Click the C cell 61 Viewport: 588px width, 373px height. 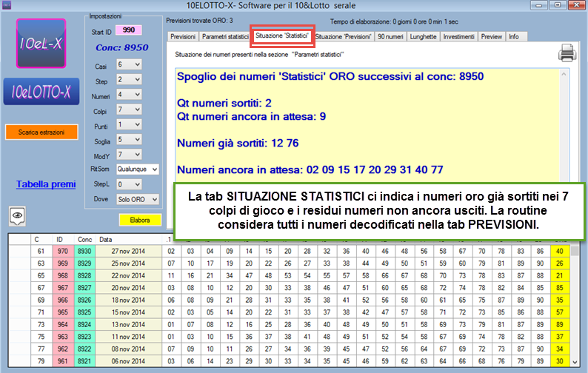click(x=41, y=251)
